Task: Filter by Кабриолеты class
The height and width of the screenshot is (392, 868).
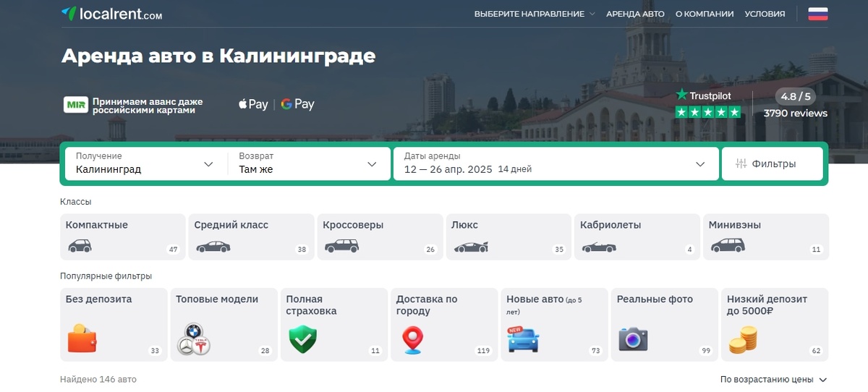Action: point(637,237)
